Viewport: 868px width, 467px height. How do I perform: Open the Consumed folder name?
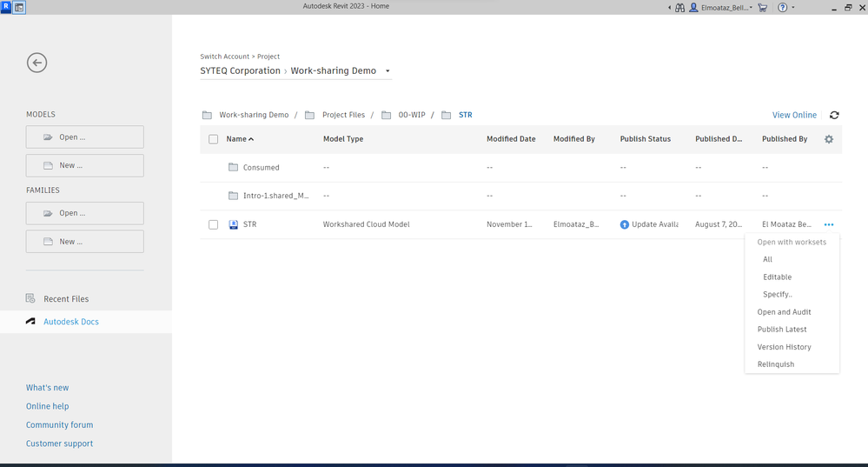coord(261,167)
